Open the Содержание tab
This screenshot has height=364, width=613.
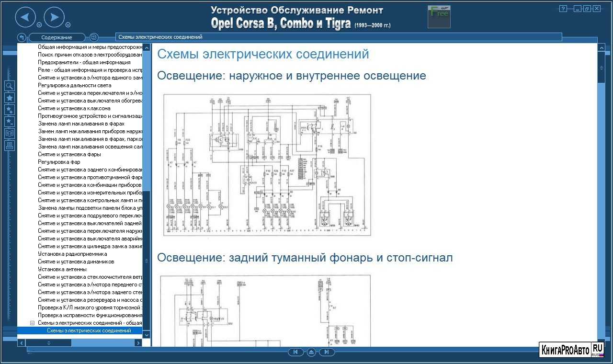click(x=57, y=37)
